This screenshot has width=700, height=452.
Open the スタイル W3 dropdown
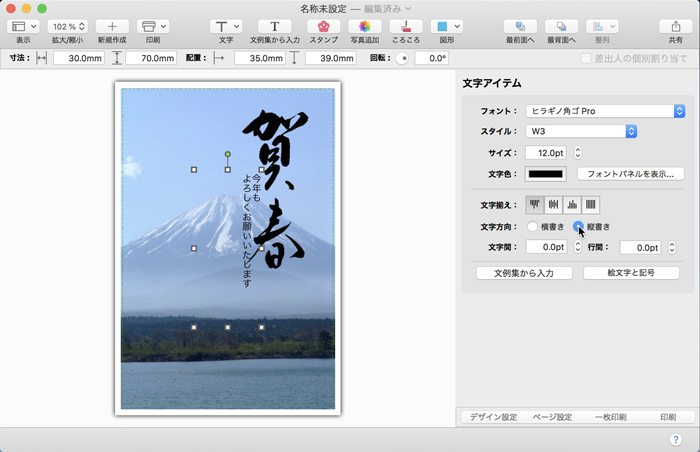tap(581, 131)
